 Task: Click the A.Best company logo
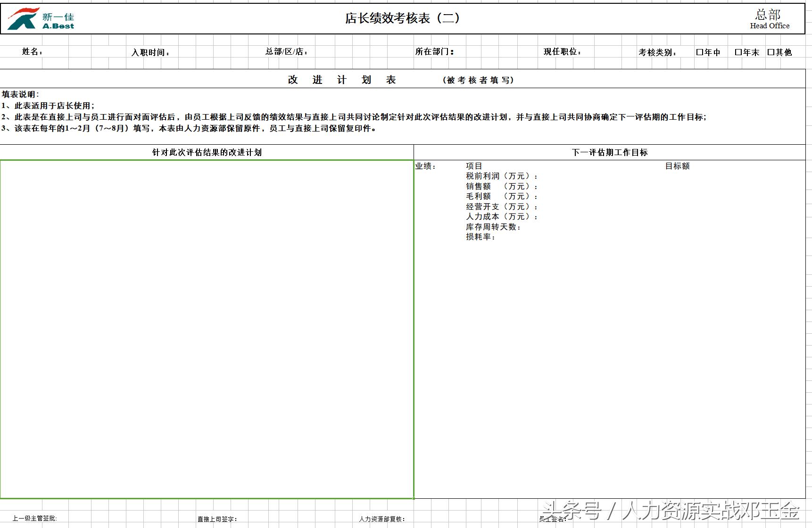[x=42, y=18]
